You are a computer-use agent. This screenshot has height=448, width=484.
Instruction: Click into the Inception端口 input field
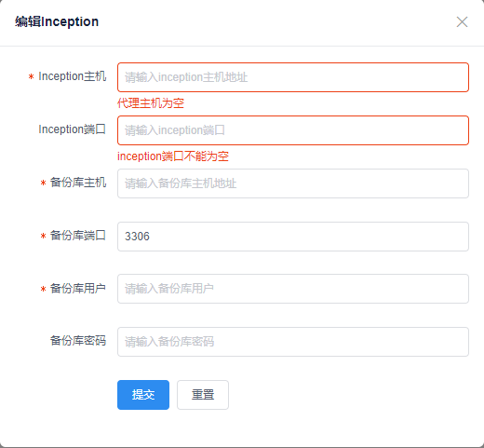(293, 130)
